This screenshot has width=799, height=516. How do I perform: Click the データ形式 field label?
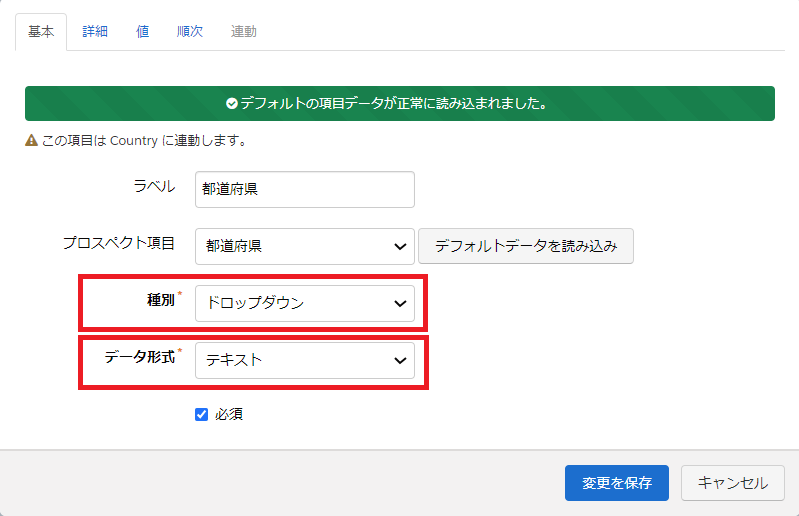tap(140, 357)
